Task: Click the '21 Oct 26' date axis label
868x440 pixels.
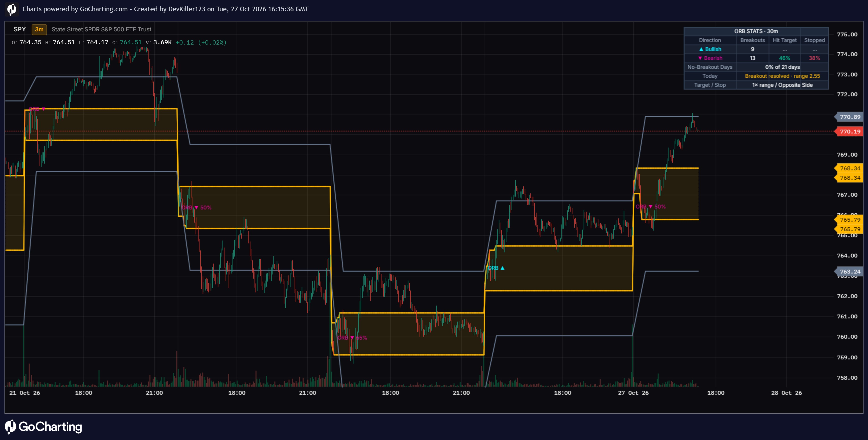Action: click(x=25, y=393)
